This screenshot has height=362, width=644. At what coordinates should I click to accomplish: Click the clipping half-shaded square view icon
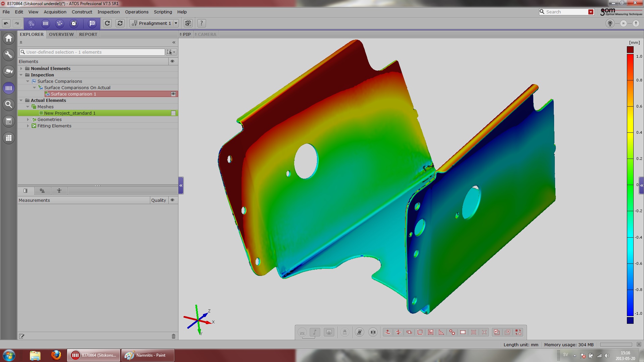pyautogui.click(x=360, y=332)
